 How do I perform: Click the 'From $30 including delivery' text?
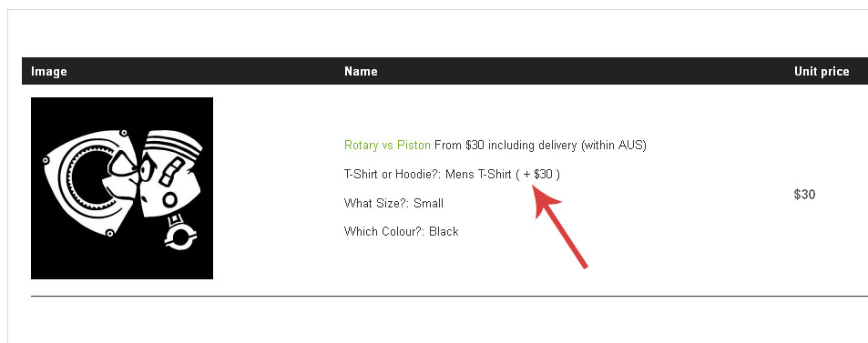[505, 146]
